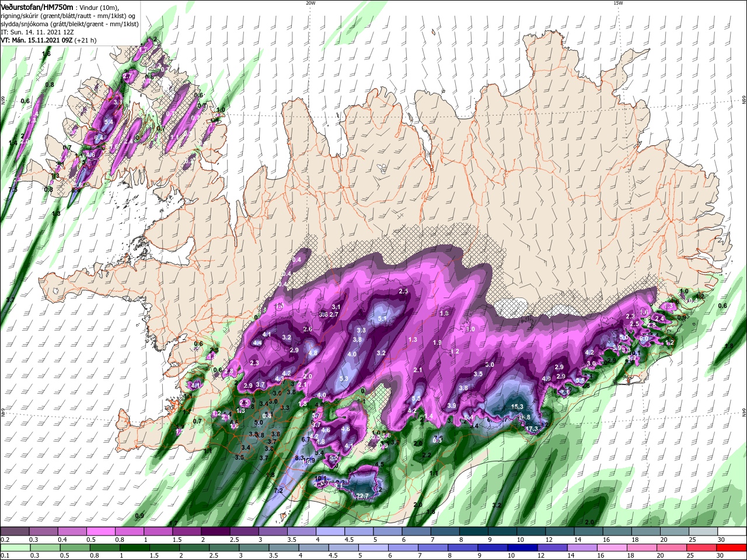
Task: Click the 17.3 precipitation value
Action: 531,429
